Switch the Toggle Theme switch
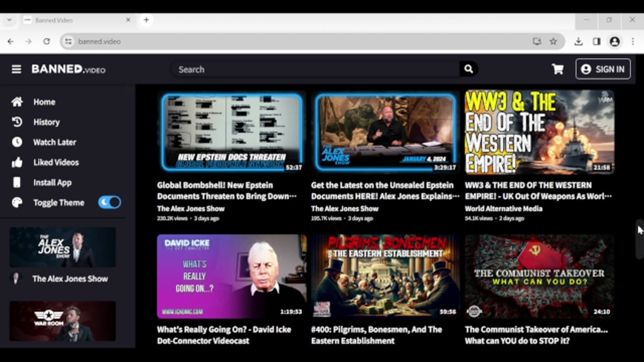 coord(110,202)
